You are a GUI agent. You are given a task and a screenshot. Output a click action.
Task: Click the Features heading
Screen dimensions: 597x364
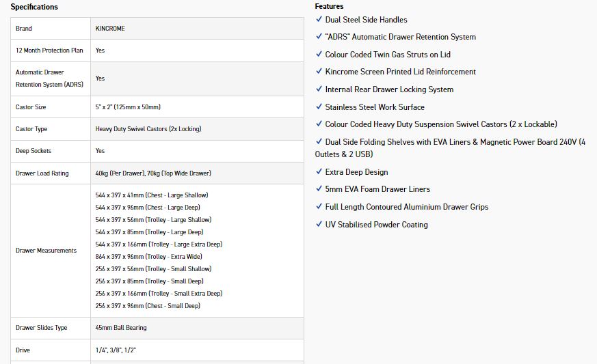329,6
